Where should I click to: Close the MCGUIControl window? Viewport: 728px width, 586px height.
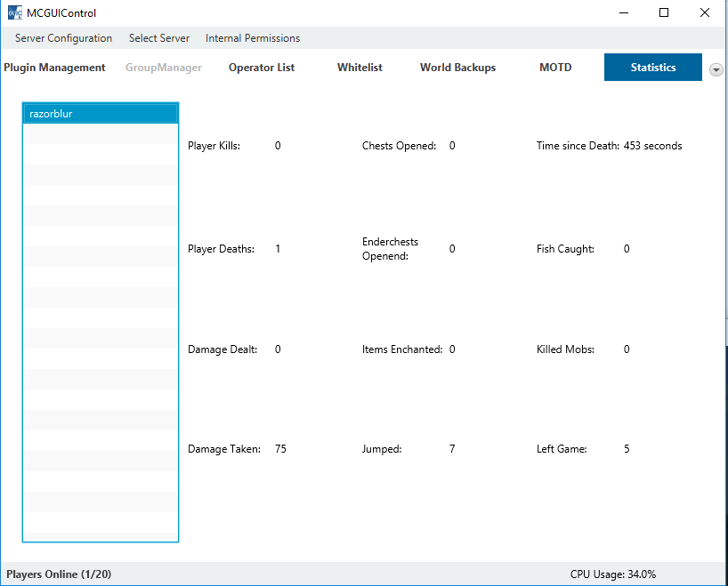[705, 12]
